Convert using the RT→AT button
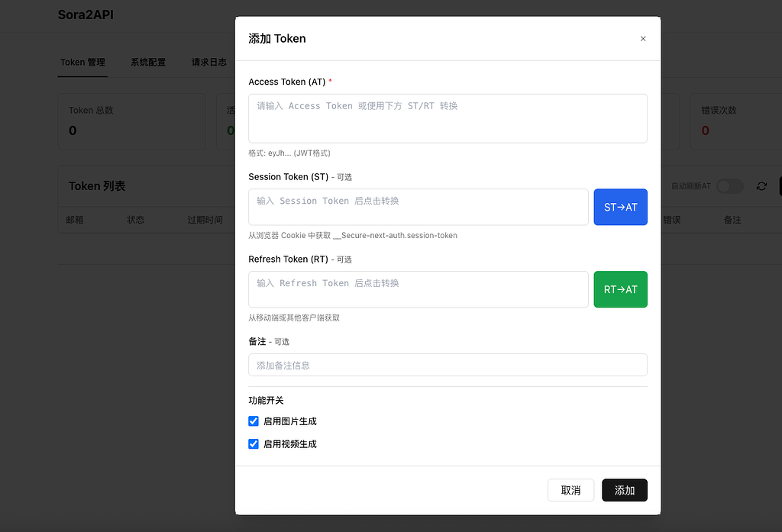 click(620, 289)
